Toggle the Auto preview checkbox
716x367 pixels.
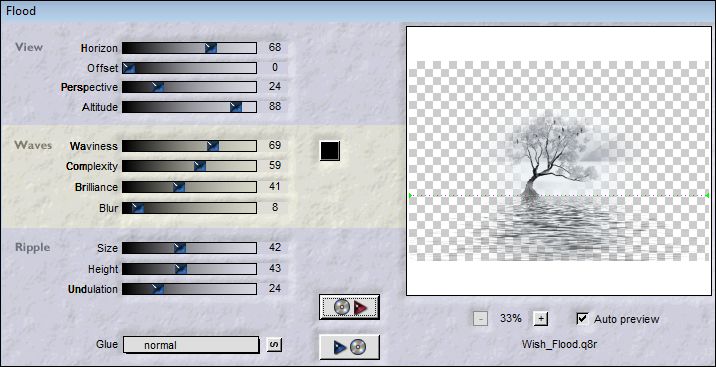click(582, 319)
